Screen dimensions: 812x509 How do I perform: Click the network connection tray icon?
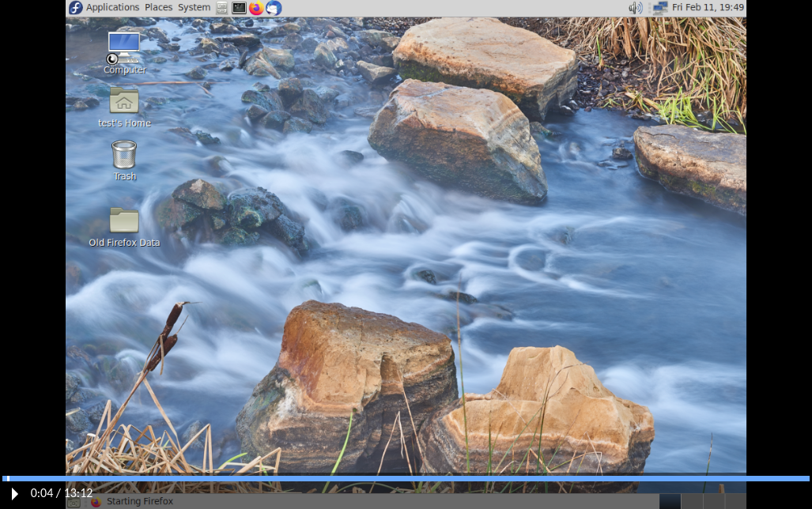pos(659,8)
